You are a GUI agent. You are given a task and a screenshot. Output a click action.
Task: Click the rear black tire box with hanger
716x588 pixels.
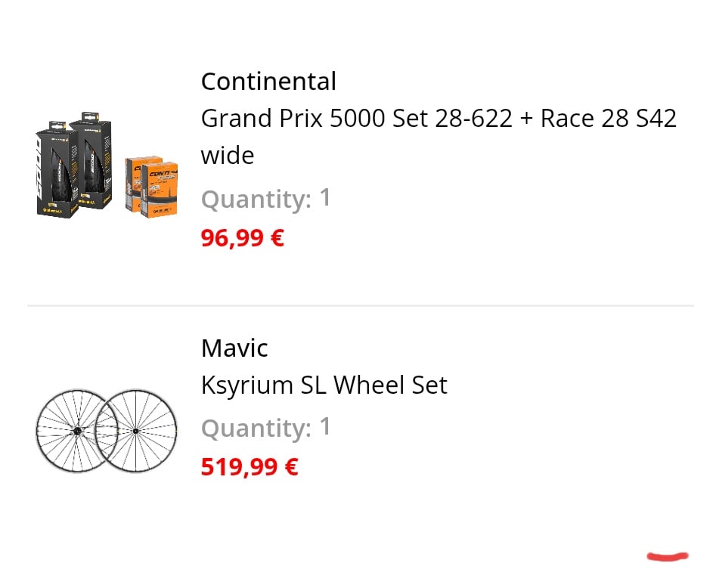coord(91,159)
